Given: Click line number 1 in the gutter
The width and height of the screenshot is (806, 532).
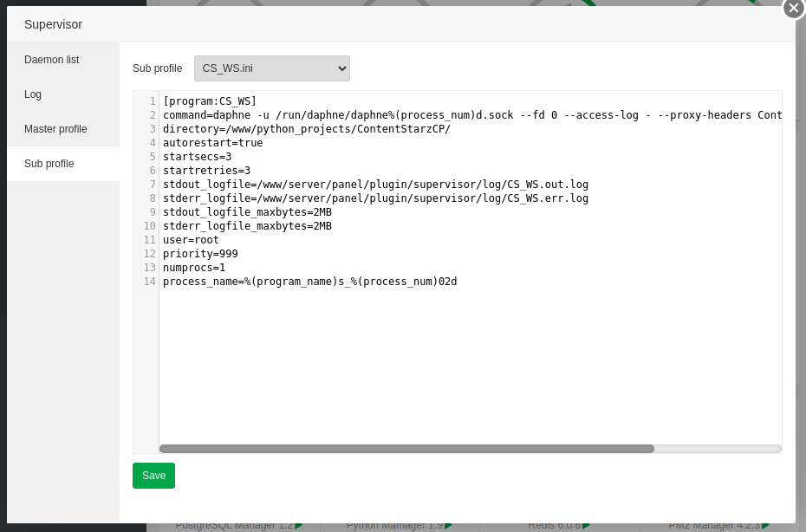Looking at the screenshot, I should [x=153, y=101].
